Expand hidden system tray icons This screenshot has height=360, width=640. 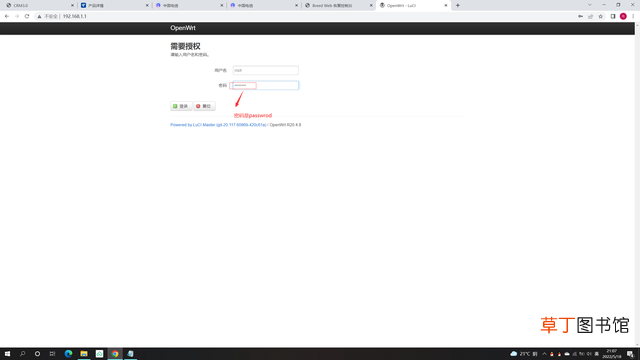pyautogui.click(x=544, y=354)
